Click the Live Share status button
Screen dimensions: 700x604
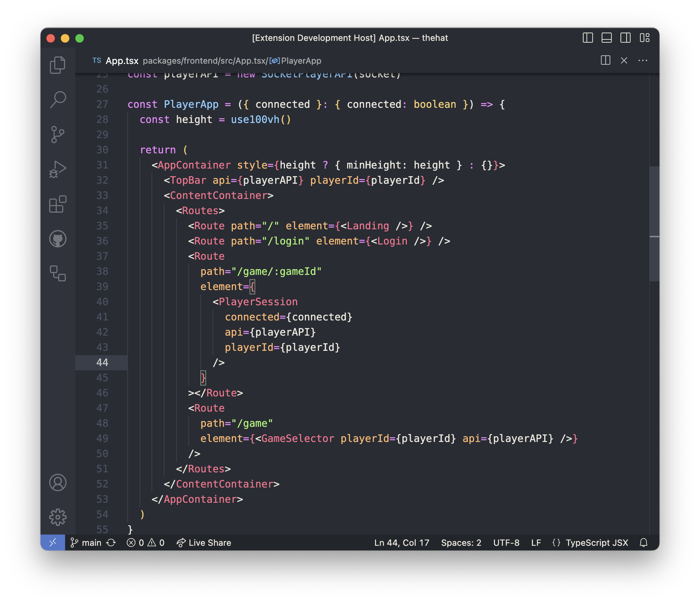[204, 543]
